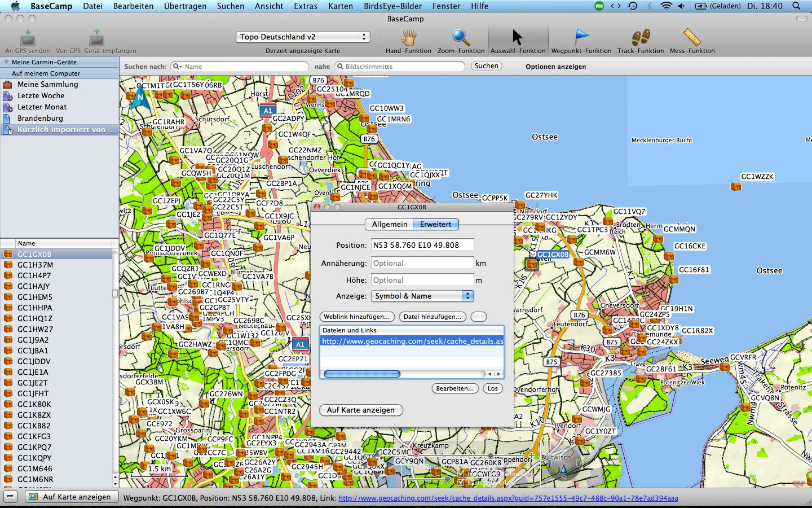The height and width of the screenshot is (508, 812).
Task: Select GC1H37M in the waypoint list
Action: 56,265
